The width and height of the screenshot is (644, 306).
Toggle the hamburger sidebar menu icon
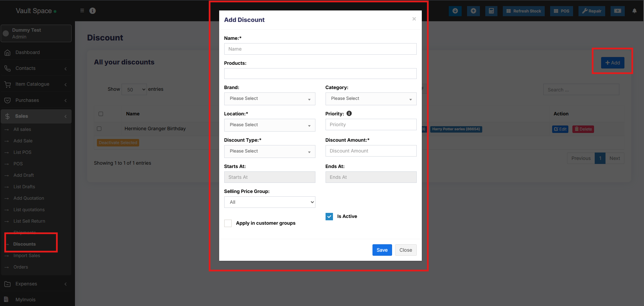click(x=82, y=11)
